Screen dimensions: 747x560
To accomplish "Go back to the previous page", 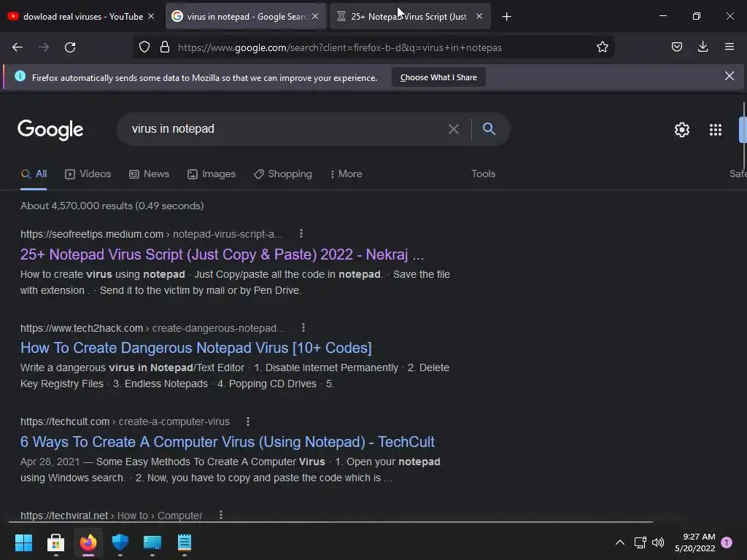I will (18, 47).
